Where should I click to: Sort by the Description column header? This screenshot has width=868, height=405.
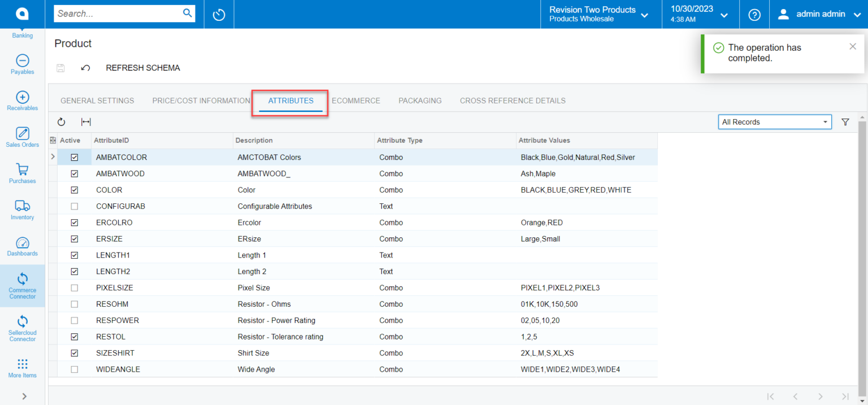tap(303, 141)
